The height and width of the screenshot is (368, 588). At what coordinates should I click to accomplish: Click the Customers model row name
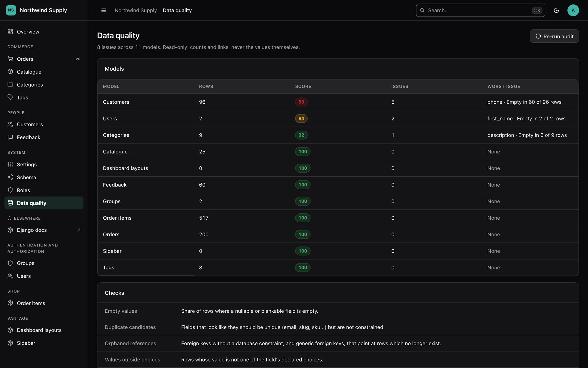(x=116, y=102)
